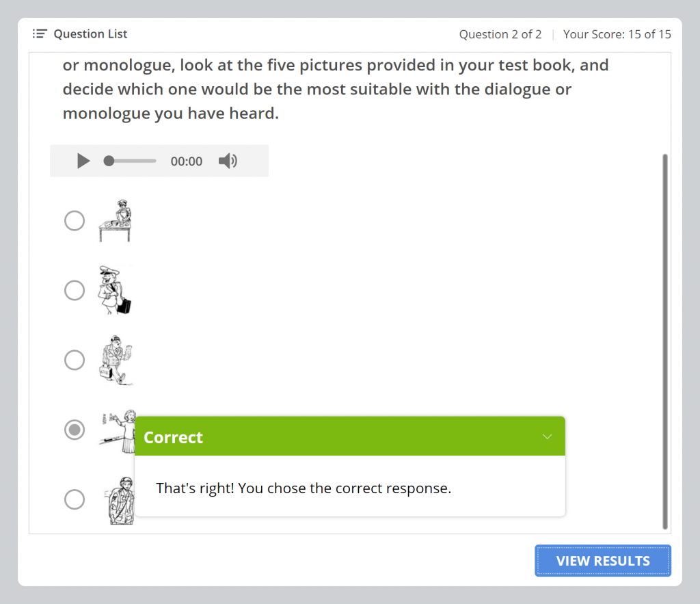Click the postman with bag picture

114,290
